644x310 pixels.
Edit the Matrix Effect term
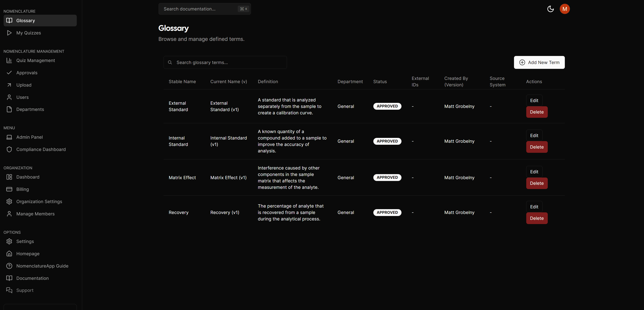[x=534, y=172]
